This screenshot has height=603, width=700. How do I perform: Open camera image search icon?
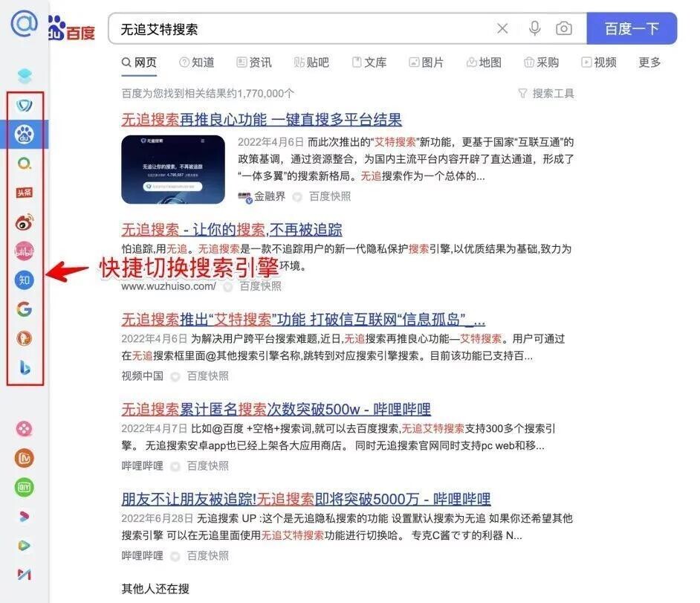[564, 28]
